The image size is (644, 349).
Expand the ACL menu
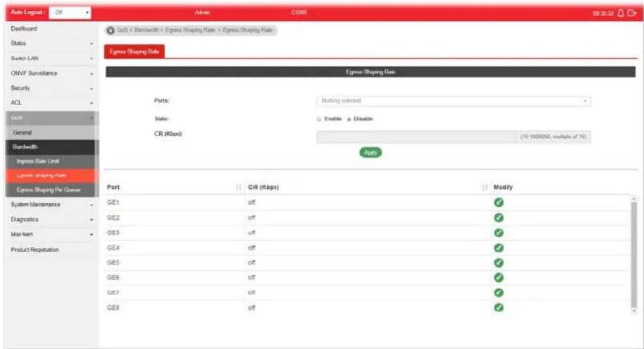pyautogui.click(x=51, y=103)
